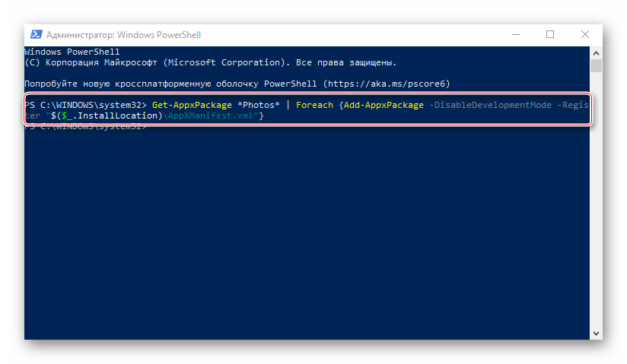Click the 'Windows PowerShell' first console line
Screen dimensions: 627x364
(x=72, y=52)
